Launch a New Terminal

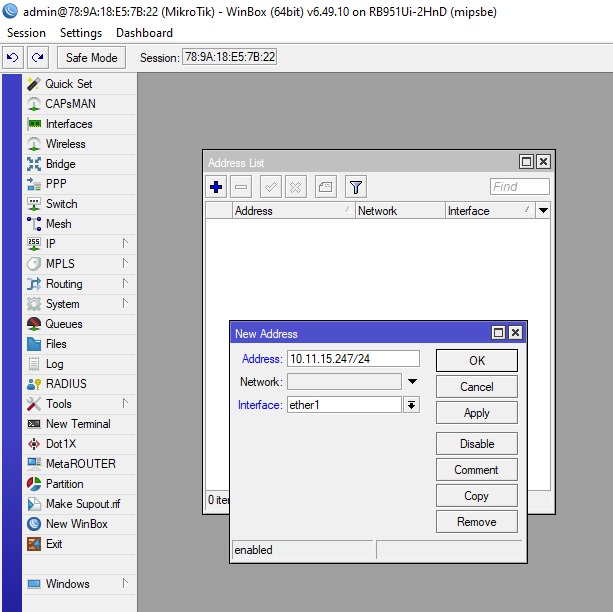tap(80, 424)
